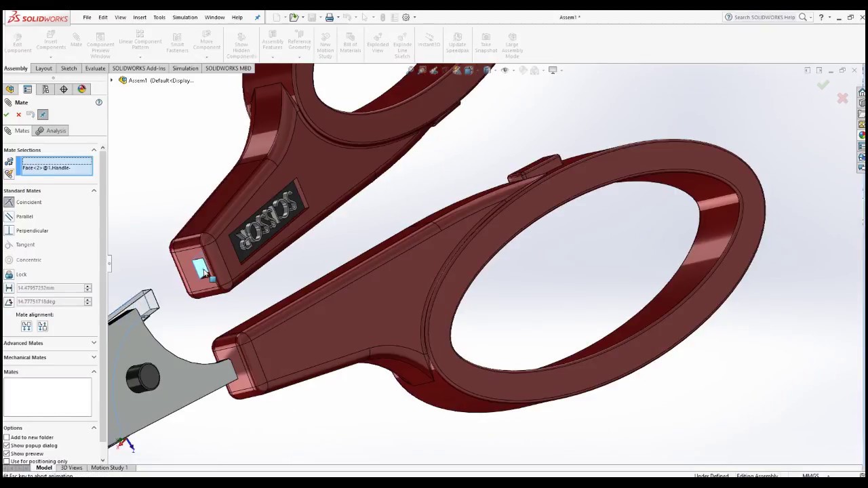This screenshot has height=488, width=868.
Task: Open the FeatureManager Design Tree tab
Action: (x=9, y=89)
